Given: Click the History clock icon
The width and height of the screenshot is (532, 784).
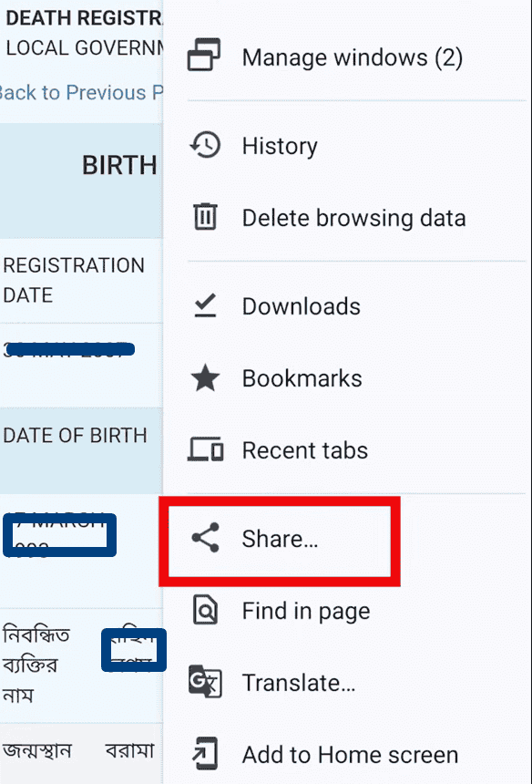Looking at the screenshot, I should (x=206, y=145).
